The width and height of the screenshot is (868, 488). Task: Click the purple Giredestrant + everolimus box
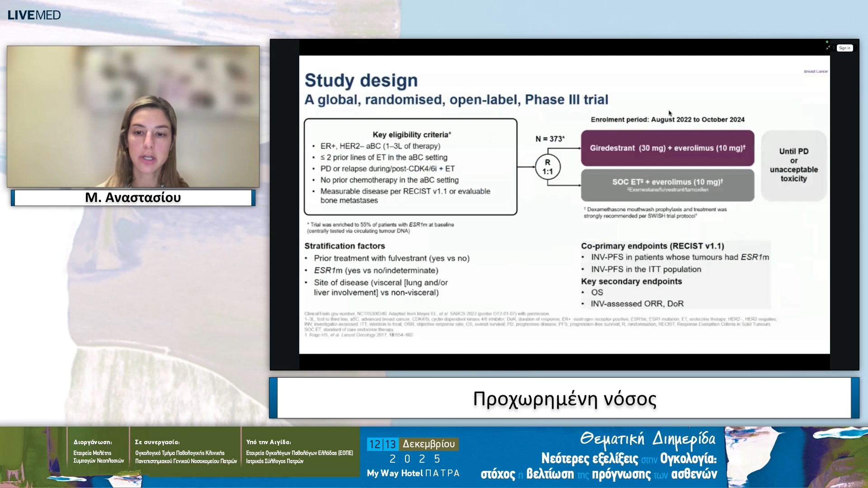(x=667, y=148)
